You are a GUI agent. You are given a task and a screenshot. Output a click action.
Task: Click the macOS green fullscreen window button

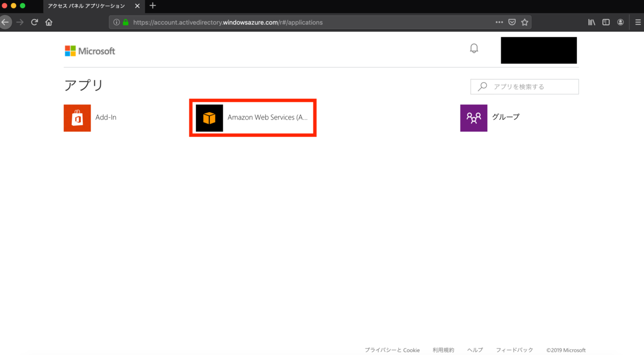(23, 5)
